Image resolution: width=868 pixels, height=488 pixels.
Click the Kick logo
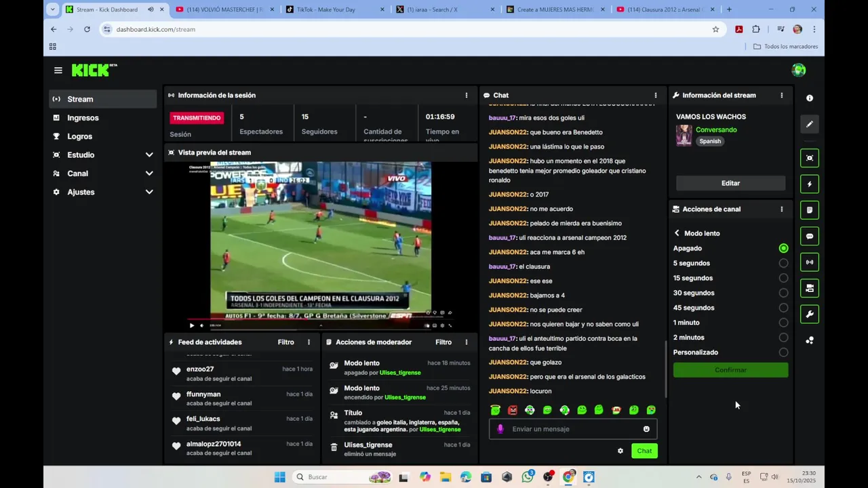(94, 70)
